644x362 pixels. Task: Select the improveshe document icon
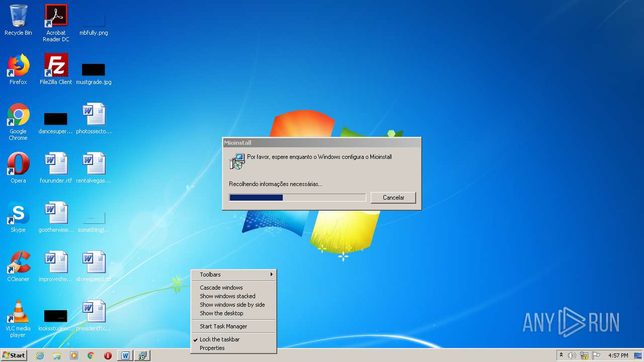(x=56, y=266)
